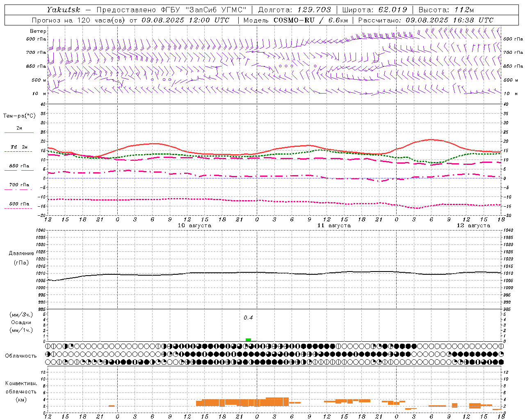
Task: Click the (гПа) unit under Давление
Action: (21, 262)
